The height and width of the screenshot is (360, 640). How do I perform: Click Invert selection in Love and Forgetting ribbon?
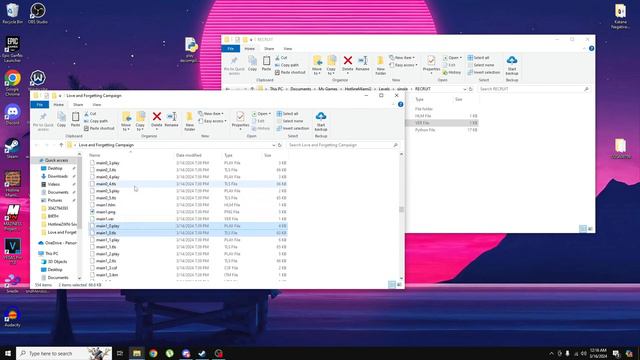(x=293, y=128)
